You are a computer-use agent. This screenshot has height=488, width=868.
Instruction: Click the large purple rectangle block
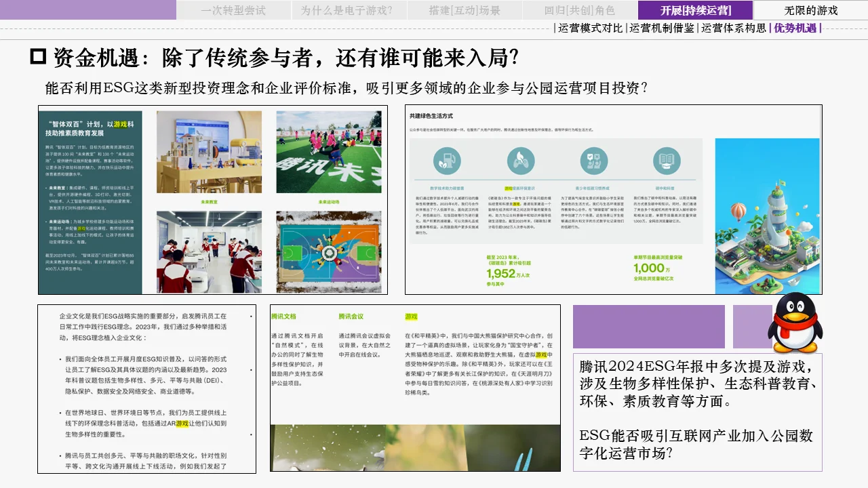[649, 327]
